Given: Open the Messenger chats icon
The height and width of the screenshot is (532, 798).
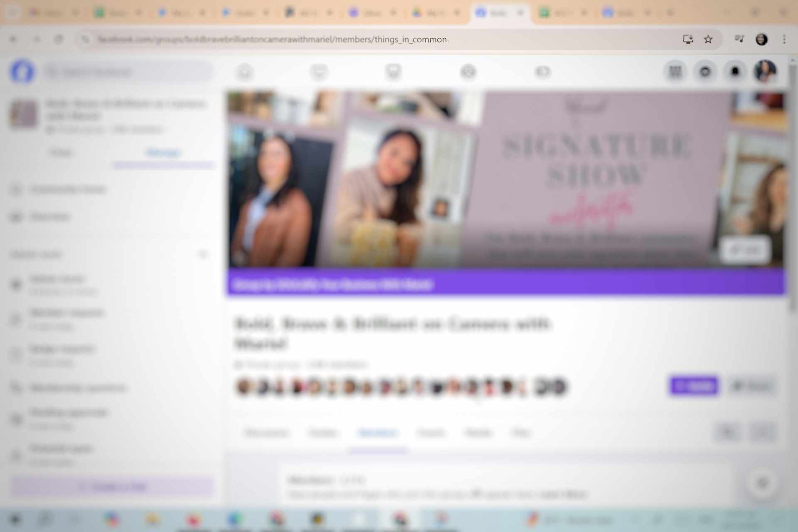Looking at the screenshot, I should 705,72.
